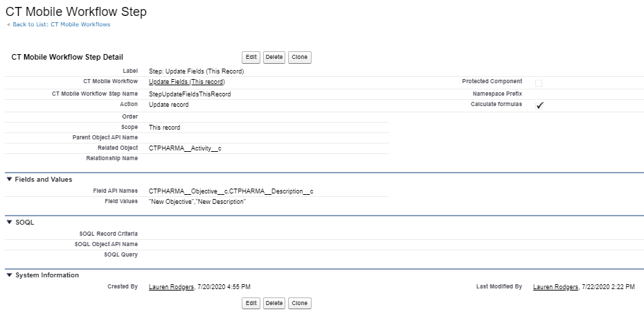Open Lauren Rodgers link under Last Modified By
Viewport: 644px width, 312px height.
(555, 287)
